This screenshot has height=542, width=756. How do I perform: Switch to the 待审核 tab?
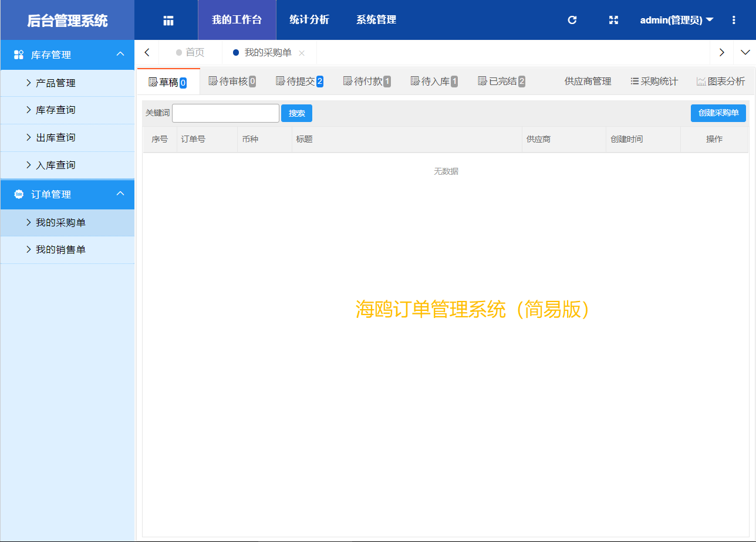[x=232, y=82]
